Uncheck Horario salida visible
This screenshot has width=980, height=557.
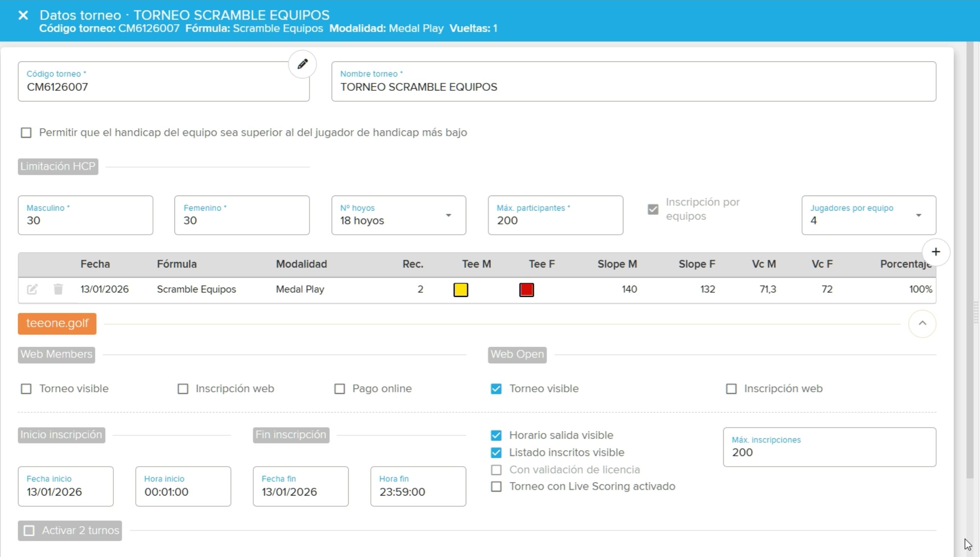point(496,435)
